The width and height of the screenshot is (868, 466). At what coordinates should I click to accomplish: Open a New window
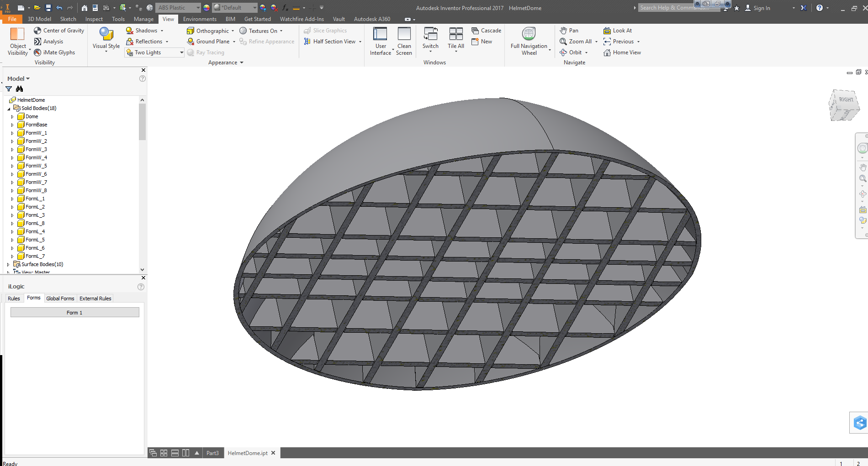482,42
